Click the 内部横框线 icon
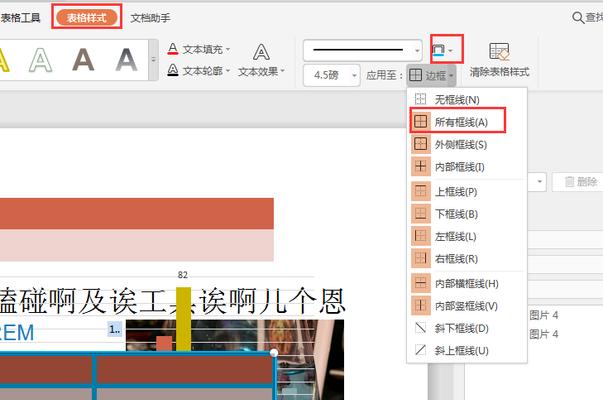The width and height of the screenshot is (603, 400). pyautogui.click(x=421, y=283)
